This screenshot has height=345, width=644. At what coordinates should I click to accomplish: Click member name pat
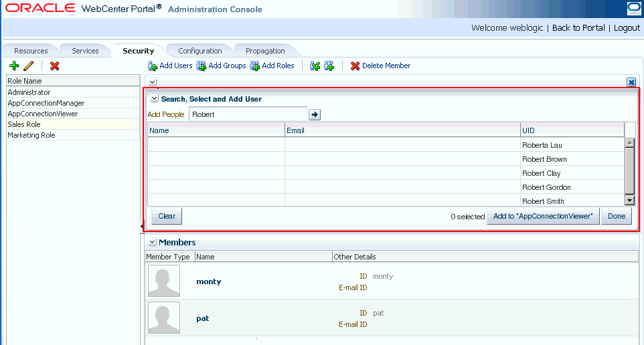[x=202, y=318]
